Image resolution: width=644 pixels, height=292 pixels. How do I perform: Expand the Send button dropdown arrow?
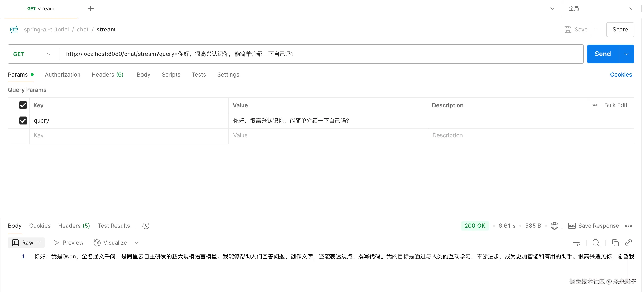(x=627, y=54)
